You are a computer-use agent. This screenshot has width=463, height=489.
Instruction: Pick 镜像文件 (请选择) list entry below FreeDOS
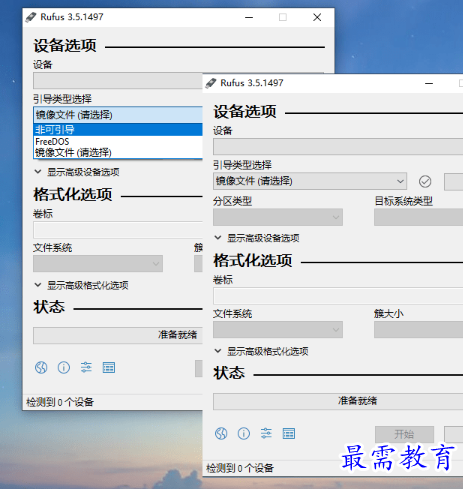(118, 153)
